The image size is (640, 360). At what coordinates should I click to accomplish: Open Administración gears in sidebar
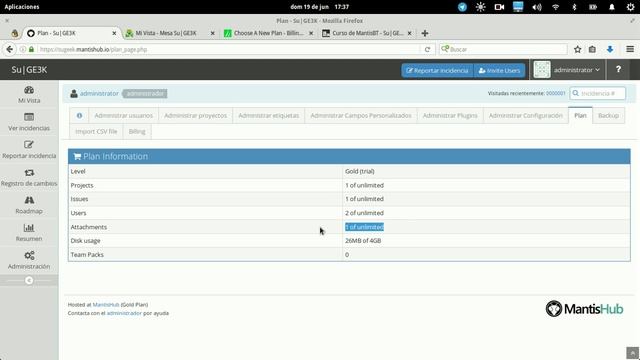(29, 260)
